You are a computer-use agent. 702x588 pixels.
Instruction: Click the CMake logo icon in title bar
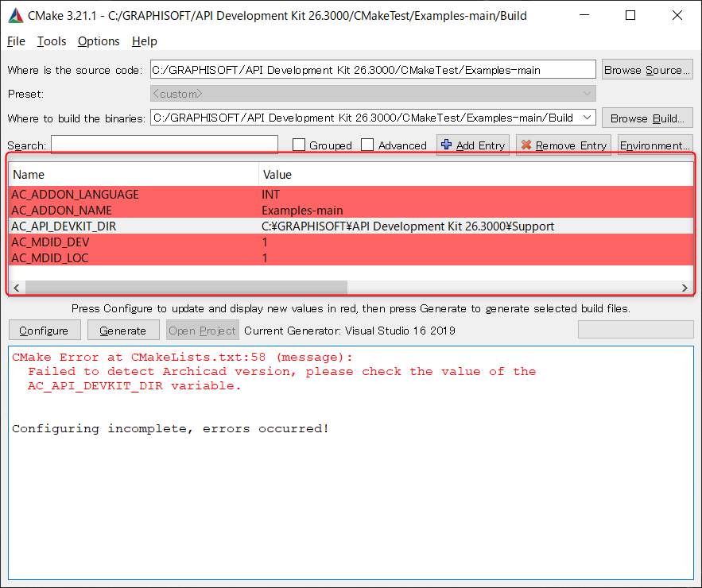(16, 16)
